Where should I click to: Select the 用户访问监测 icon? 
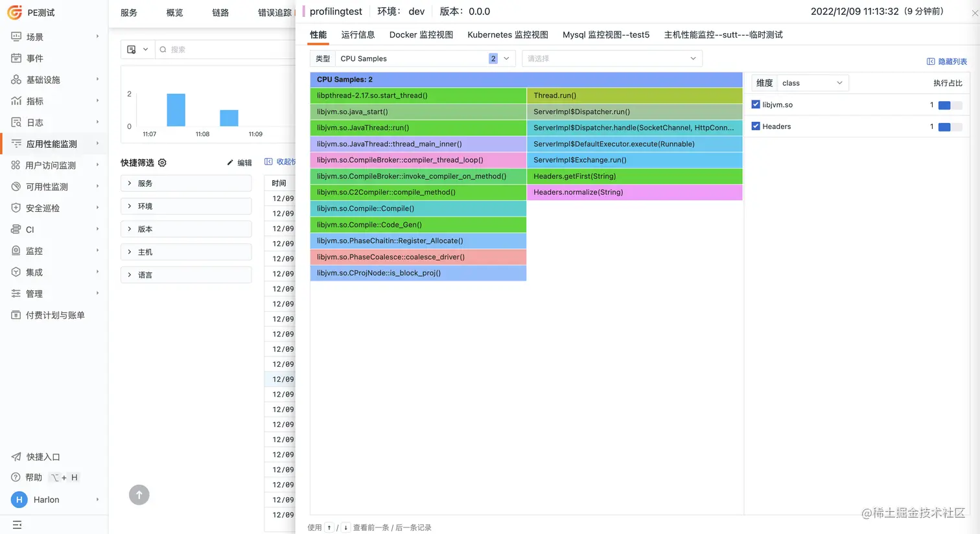pos(16,165)
